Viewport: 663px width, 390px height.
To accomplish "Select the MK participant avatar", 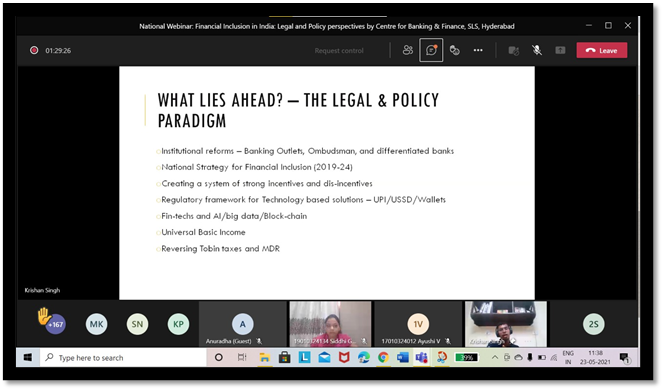I will [x=96, y=324].
